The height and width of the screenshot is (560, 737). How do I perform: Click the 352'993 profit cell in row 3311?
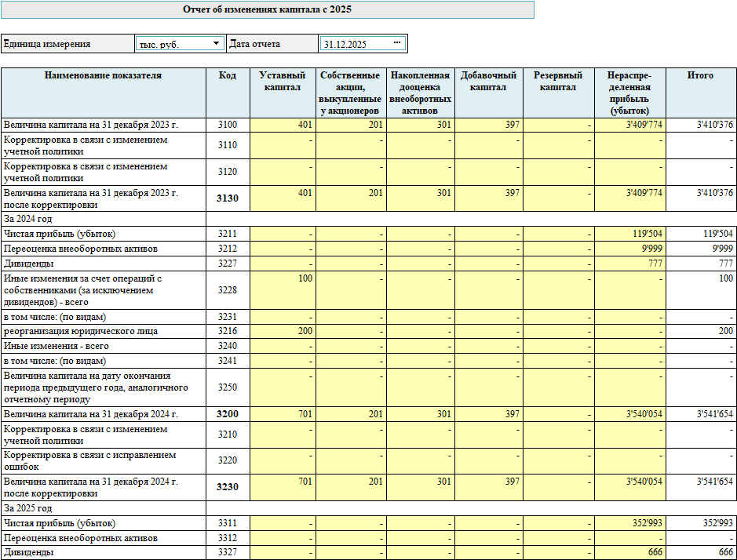(x=629, y=523)
